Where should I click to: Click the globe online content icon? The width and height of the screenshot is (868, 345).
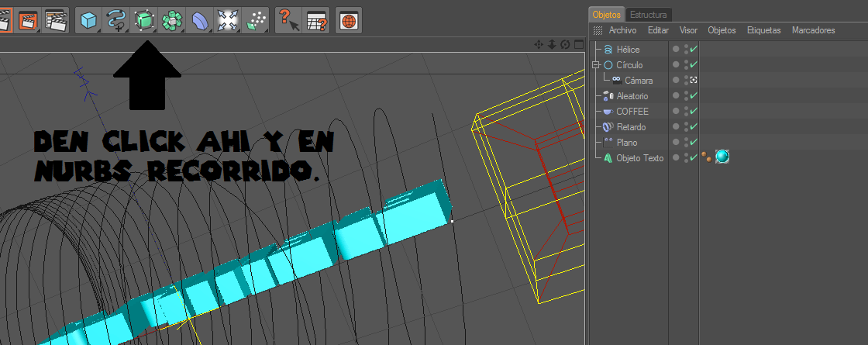[348, 20]
